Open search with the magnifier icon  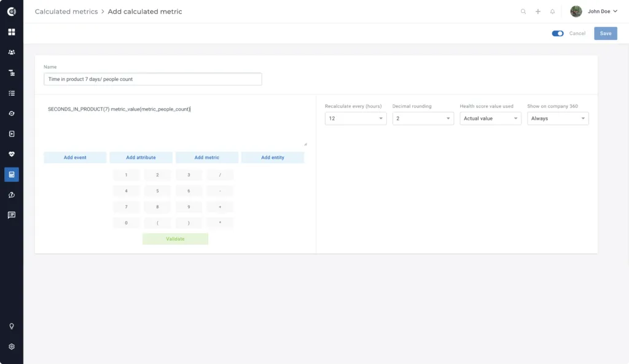(523, 12)
